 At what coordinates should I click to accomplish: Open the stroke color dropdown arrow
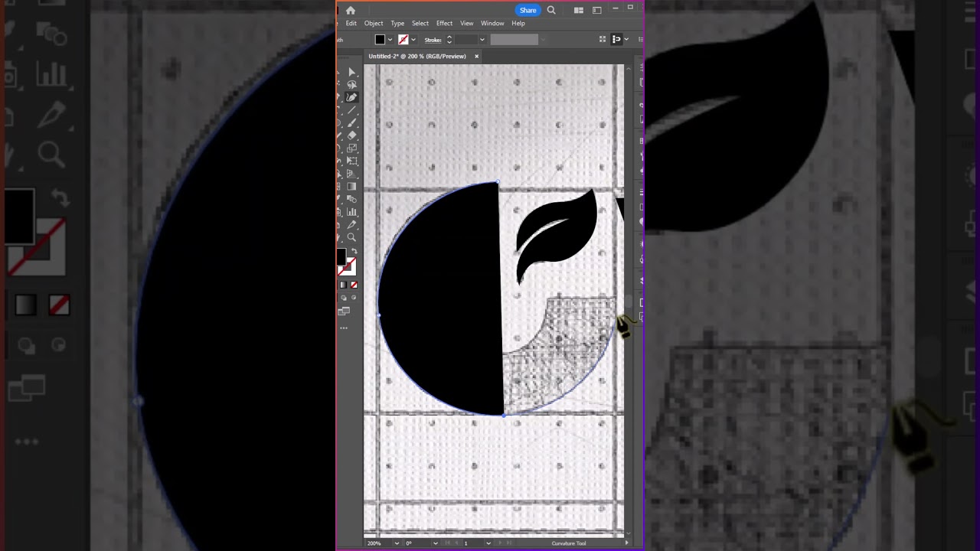[x=413, y=40]
